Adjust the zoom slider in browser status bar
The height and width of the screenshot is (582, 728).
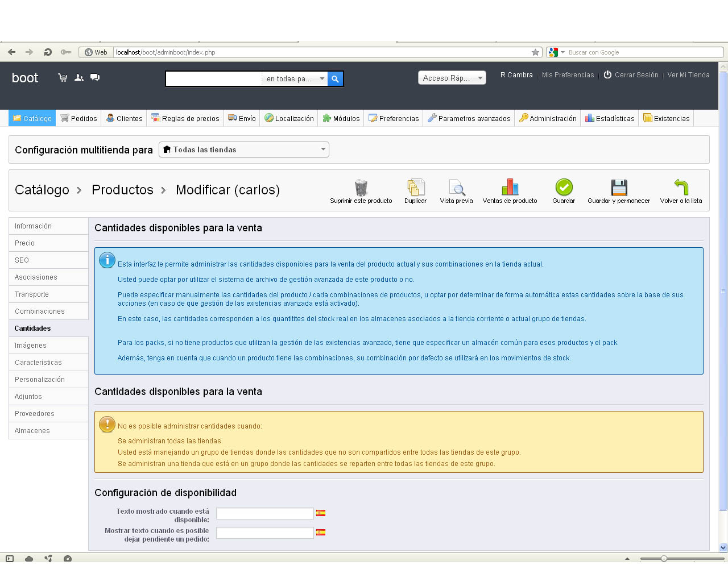click(664, 559)
